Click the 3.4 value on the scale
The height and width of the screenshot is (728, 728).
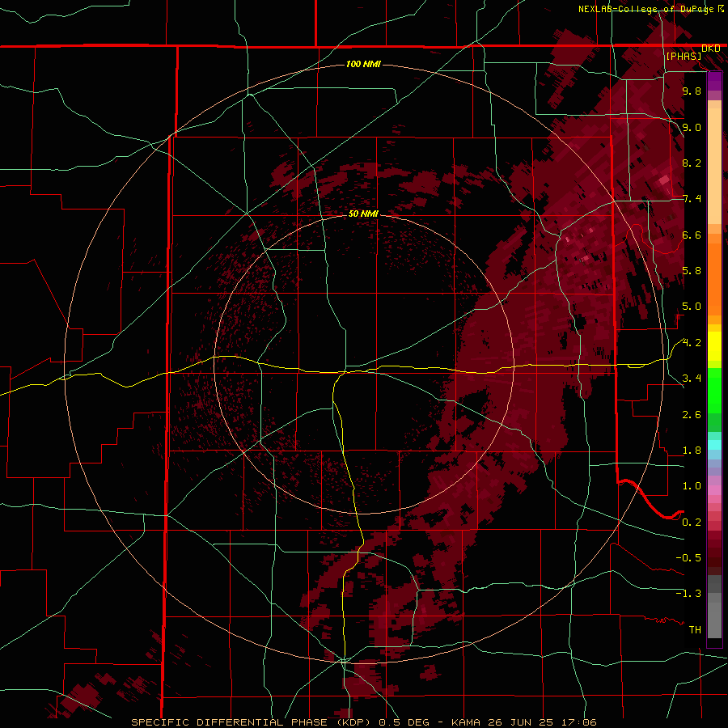coord(692,379)
